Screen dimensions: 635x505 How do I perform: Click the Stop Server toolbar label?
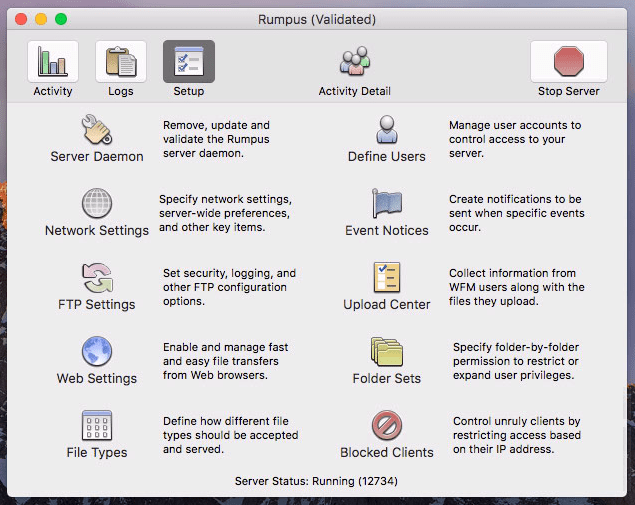pos(569,91)
